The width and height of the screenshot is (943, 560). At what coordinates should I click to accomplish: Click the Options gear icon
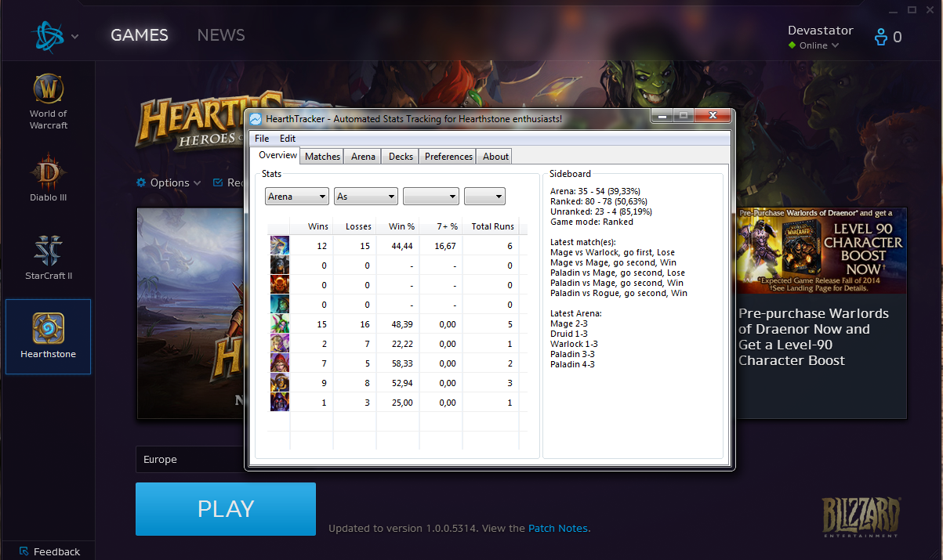(x=141, y=182)
